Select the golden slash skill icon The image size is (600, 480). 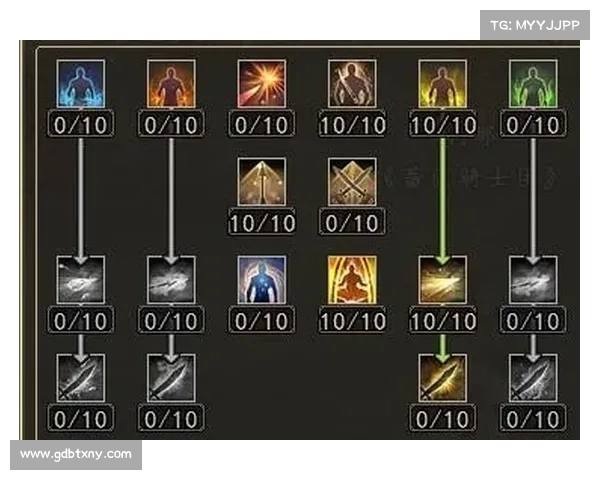point(443,280)
